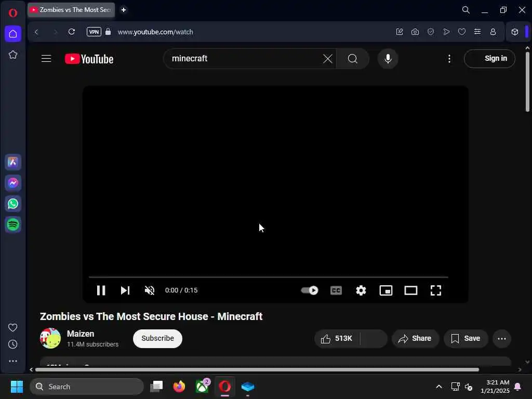Viewport: 532px width, 399px height.
Task: Open Spotify in the Opera sidebar
Action: click(x=13, y=224)
